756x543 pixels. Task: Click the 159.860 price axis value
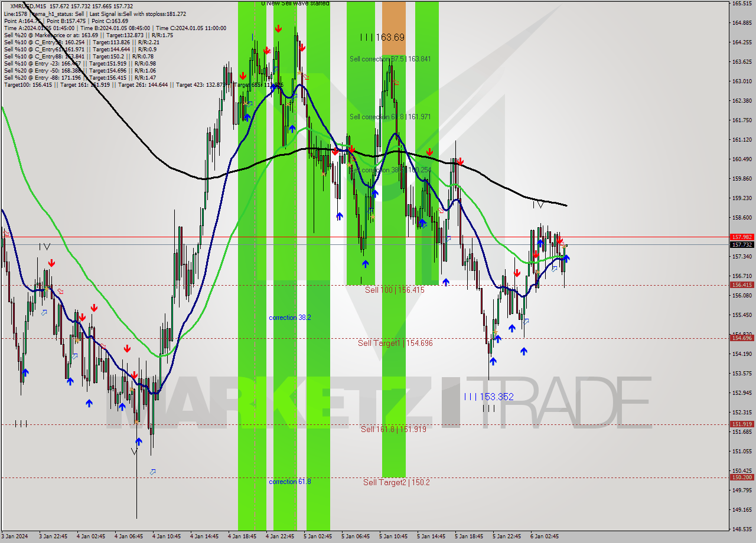tap(742, 179)
